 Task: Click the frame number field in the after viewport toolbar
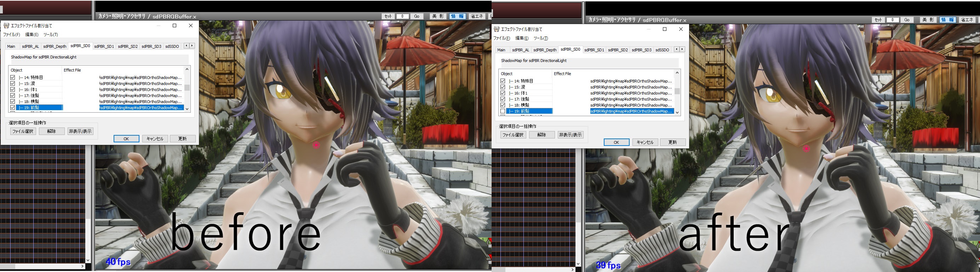tap(892, 20)
